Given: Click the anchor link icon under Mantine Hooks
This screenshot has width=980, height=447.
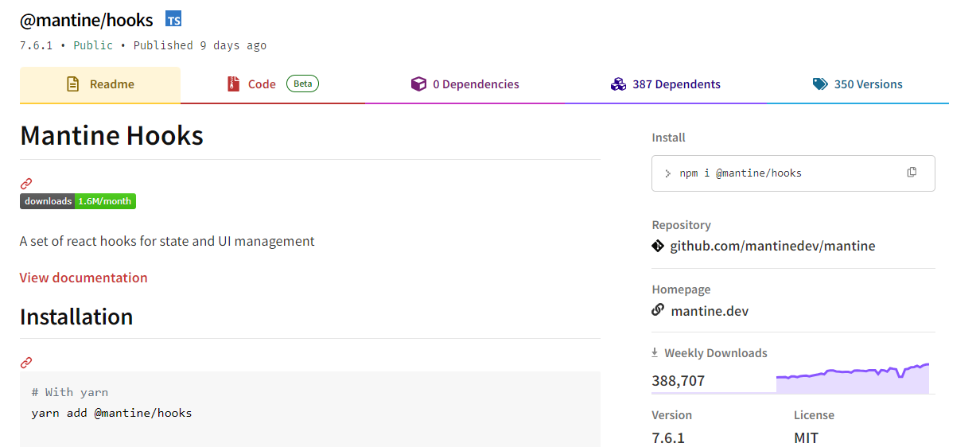Looking at the screenshot, I should [x=26, y=183].
